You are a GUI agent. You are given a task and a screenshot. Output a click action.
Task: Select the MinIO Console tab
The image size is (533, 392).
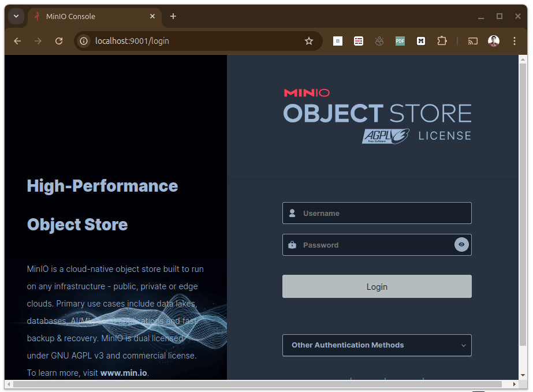pos(94,16)
